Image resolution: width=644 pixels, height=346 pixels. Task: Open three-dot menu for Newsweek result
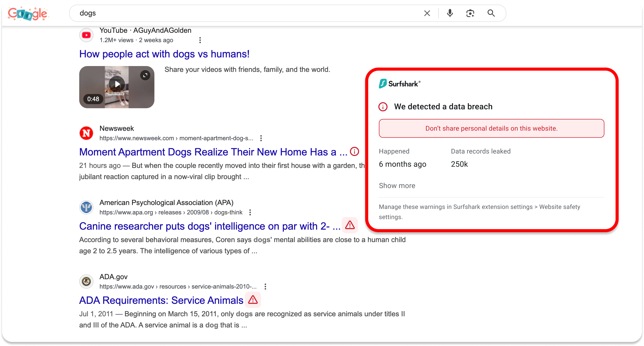point(261,138)
